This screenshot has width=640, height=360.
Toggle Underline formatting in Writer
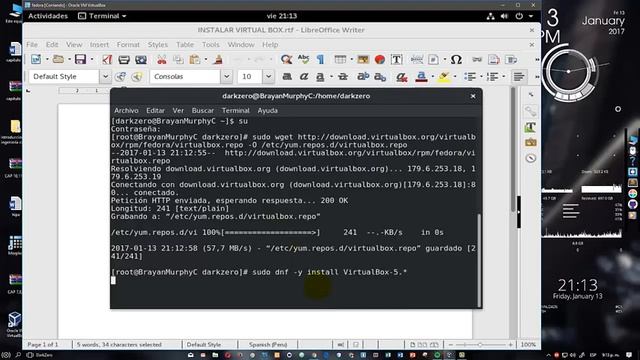pyautogui.click(x=320, y=76)
